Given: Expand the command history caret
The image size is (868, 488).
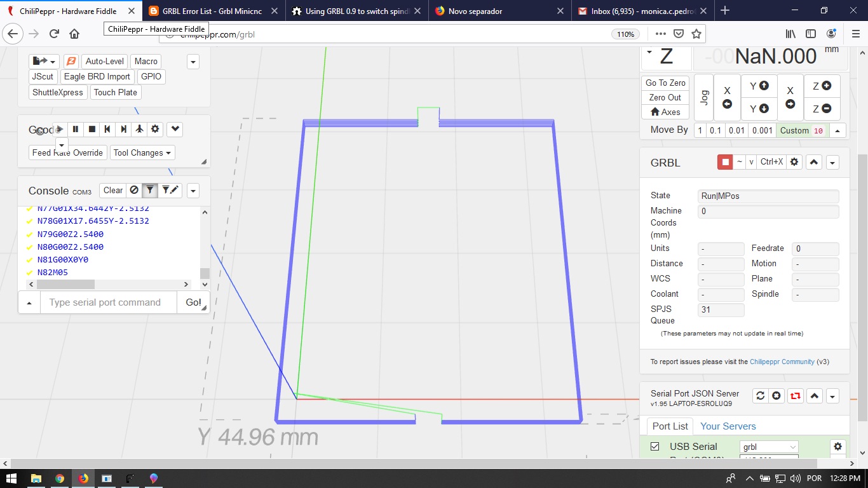Looking at the screenshot, I should 29,302.
